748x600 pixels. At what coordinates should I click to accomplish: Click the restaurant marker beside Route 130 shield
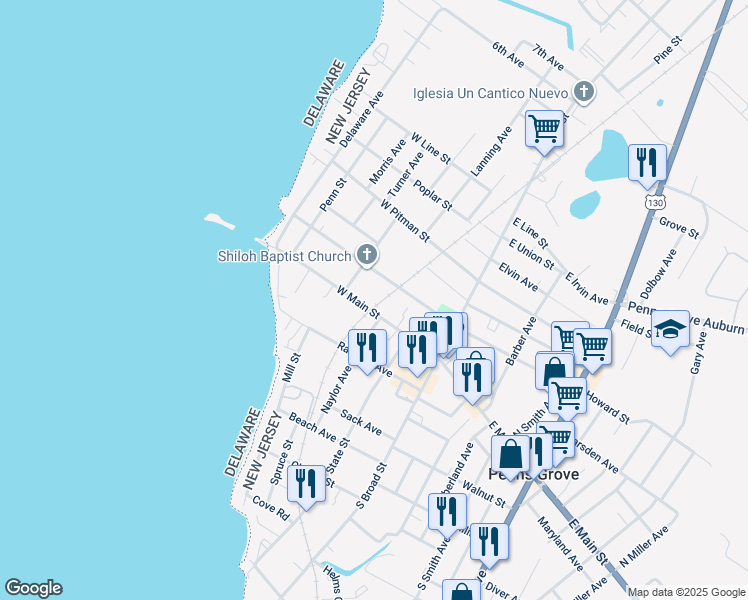[647, 162]
